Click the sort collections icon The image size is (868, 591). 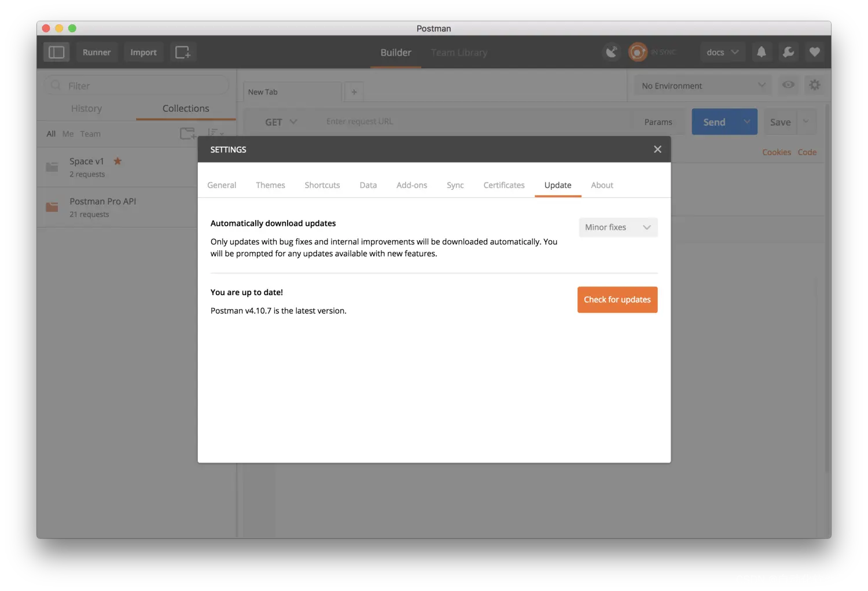pos(215,134)
